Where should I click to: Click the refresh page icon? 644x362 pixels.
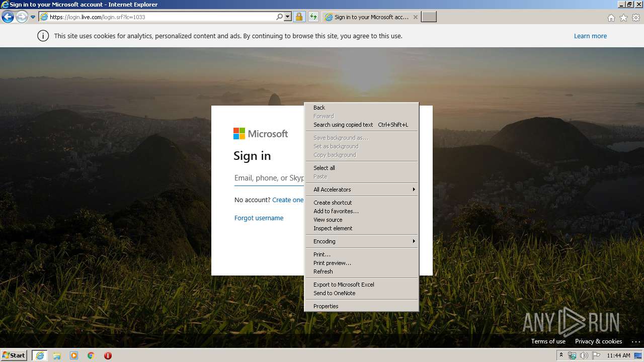pyautogui.click(x=313, y=17)
